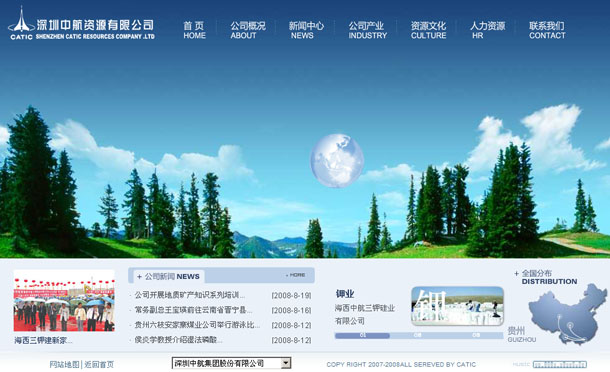The width and height of the screenshot is (610, 372).
Task: Open the HOME 首页 menu item
Action: coord(194,30)
